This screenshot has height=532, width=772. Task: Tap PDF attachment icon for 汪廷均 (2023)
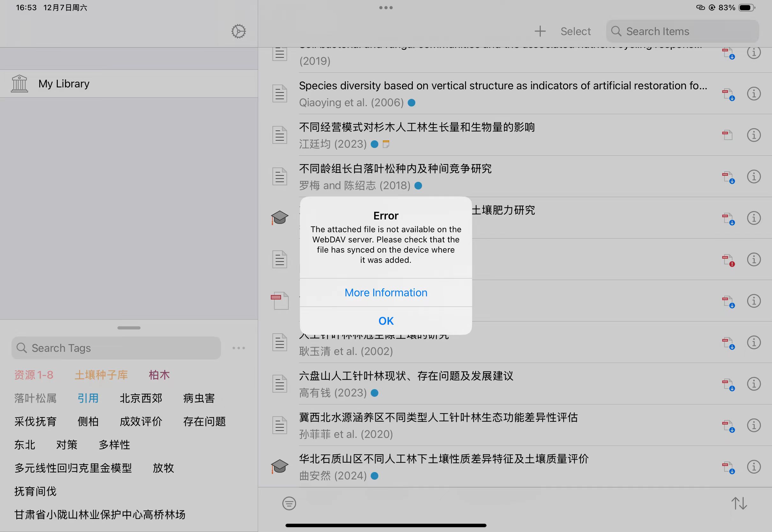point(727,135)
